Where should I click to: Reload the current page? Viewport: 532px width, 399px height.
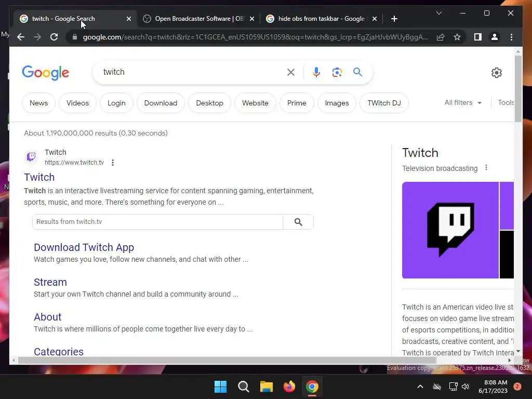point(54,37)
